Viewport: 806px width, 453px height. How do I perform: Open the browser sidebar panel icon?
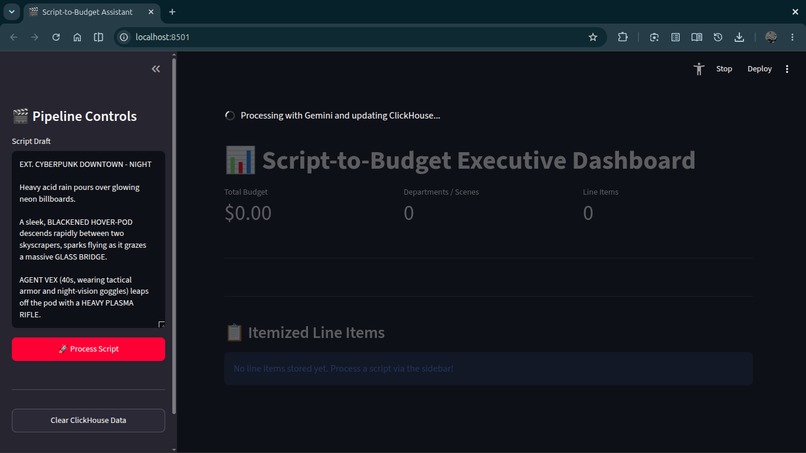coord(675,37)
